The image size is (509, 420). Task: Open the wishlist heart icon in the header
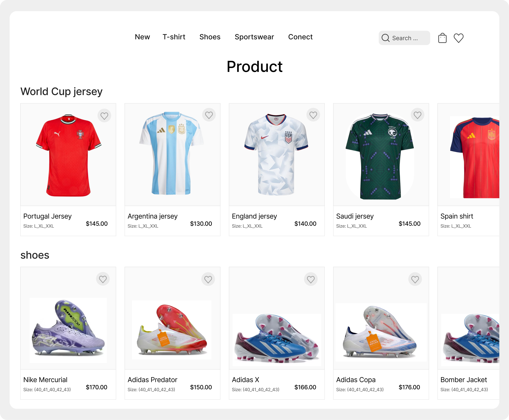458,38
